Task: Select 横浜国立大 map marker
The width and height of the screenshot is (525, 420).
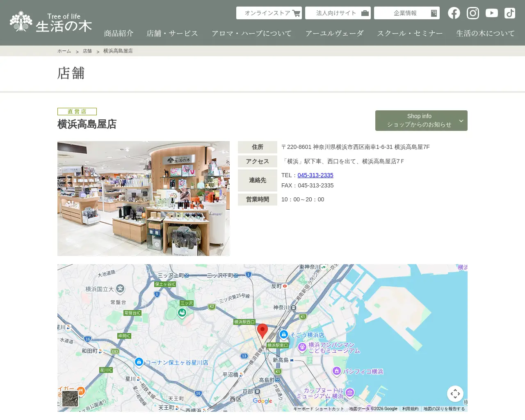Action: pyautogui.click(x=120, y=289)
